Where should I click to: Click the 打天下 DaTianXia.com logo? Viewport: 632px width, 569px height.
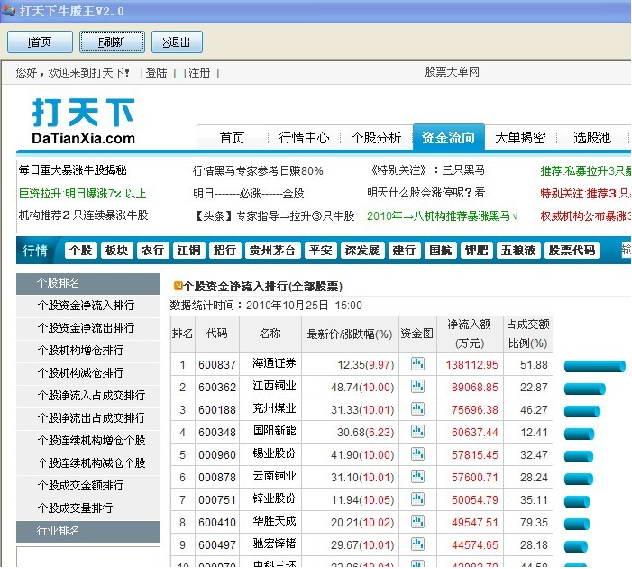coord(83,121)
